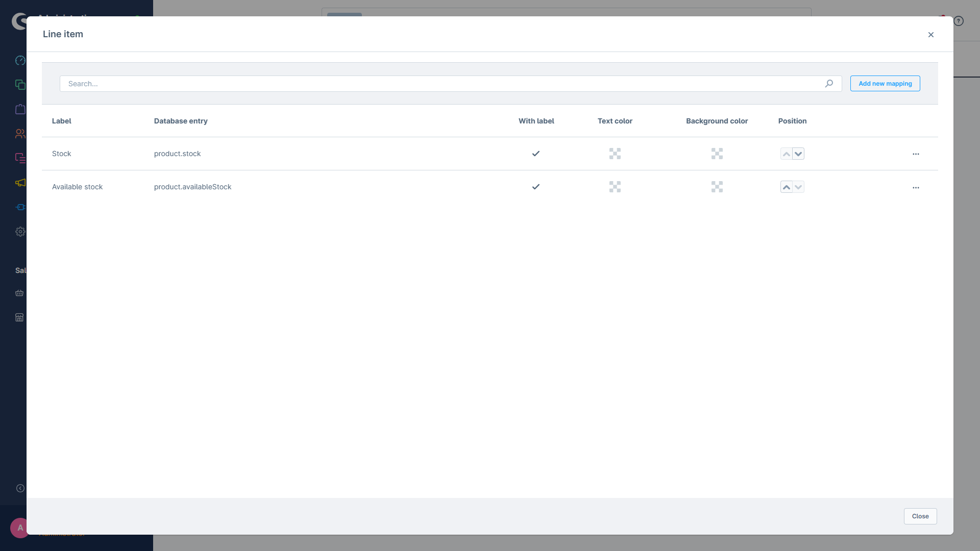Select the Stock label cell

pyautogui.click(x=62, y=154)
